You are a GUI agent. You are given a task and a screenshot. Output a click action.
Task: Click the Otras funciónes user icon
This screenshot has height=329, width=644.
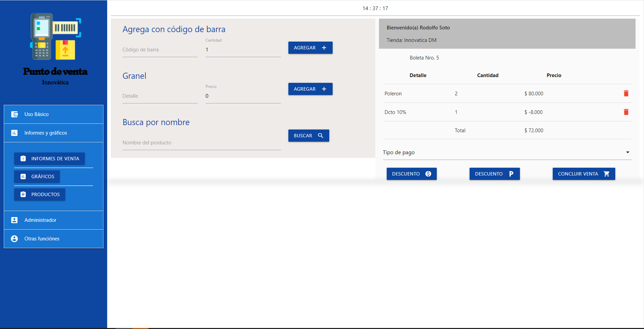(x=15, y=239)
